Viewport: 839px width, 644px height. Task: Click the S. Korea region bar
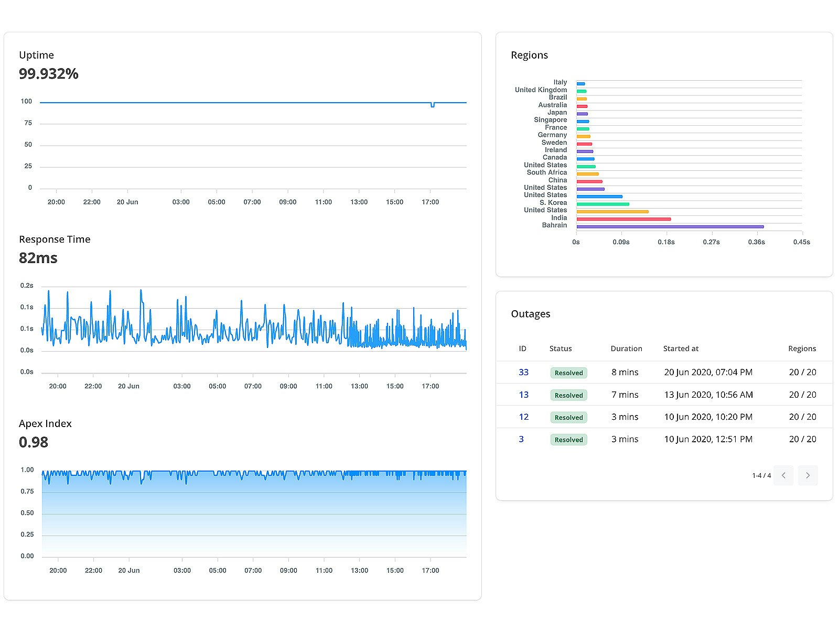603,204
